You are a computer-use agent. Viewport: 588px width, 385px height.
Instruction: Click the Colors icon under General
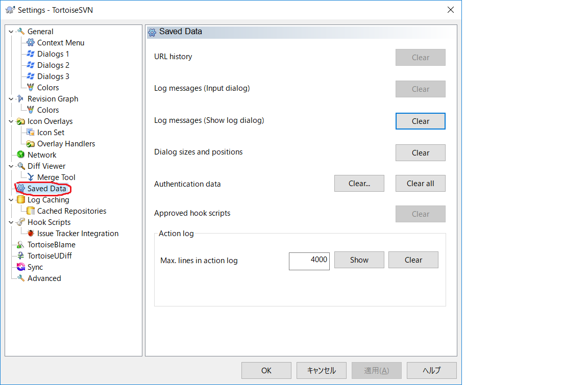31,88
